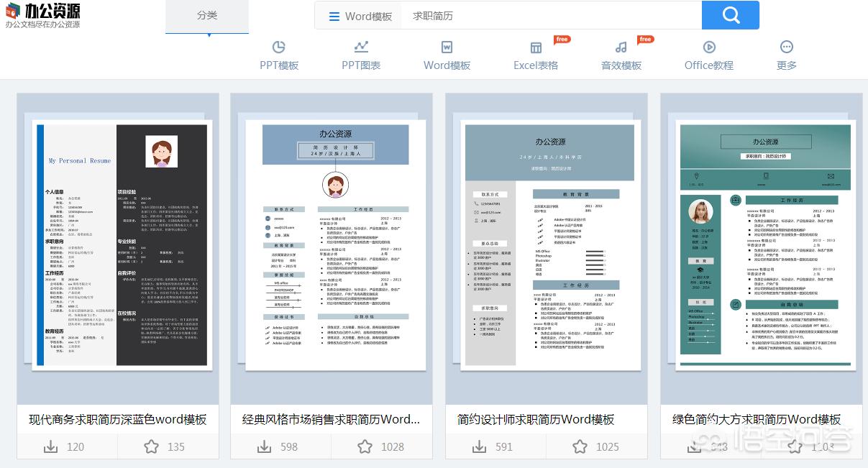The image size is (868, 468).
Task: Click the 音效模板 music note icon
Action: point(621,47)
